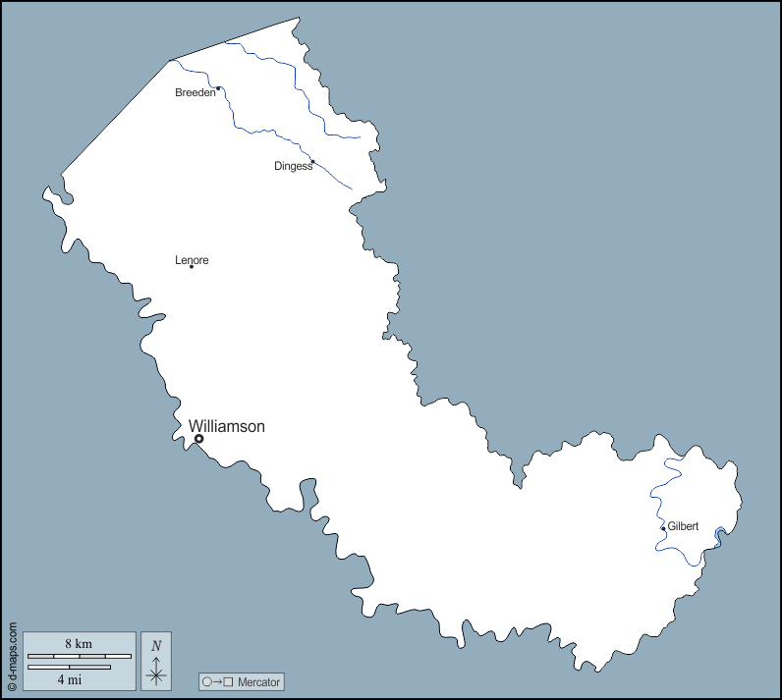
Task: Click the Mercator projection label
Action: click(x=259, y=681)
